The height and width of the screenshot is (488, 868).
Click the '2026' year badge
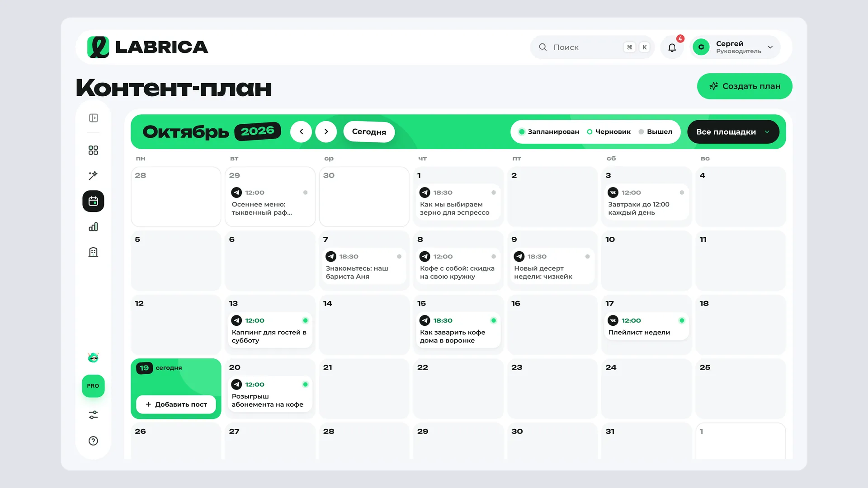(257, 131)
